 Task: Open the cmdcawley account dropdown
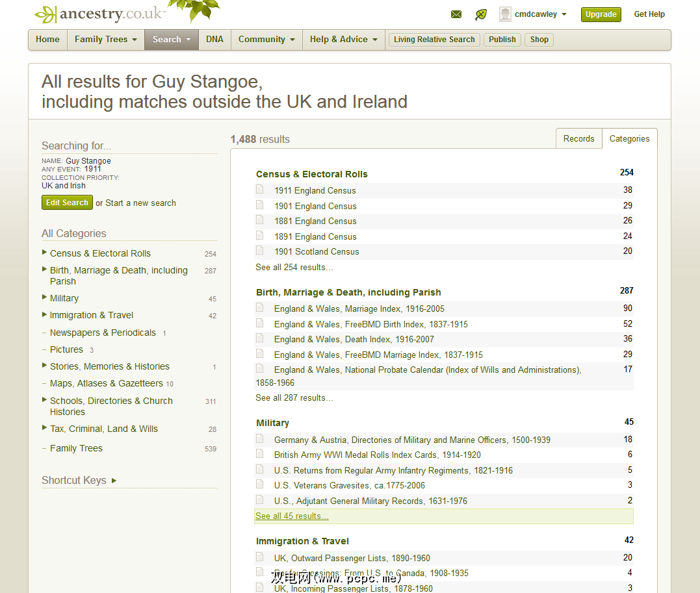[564, 14]
